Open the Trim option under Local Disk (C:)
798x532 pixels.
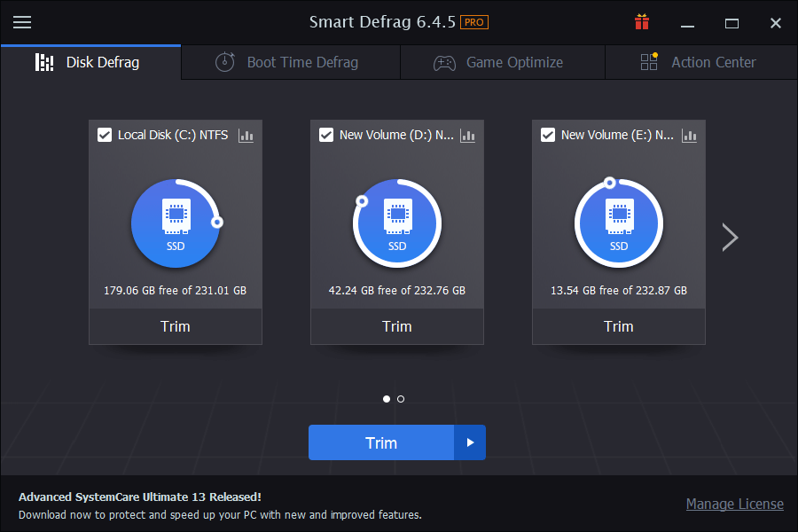176,326
